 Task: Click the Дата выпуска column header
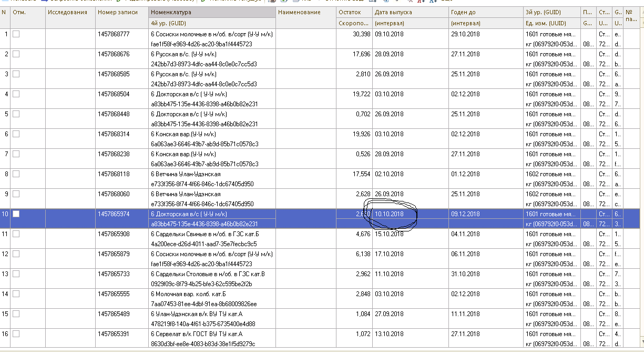coord(411,12)
